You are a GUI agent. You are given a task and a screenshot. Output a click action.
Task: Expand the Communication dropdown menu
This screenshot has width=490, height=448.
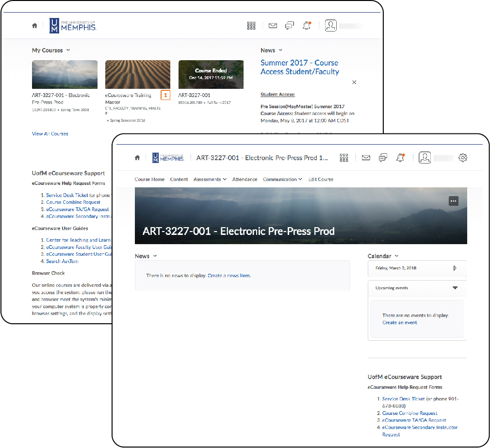click(282, 179)
